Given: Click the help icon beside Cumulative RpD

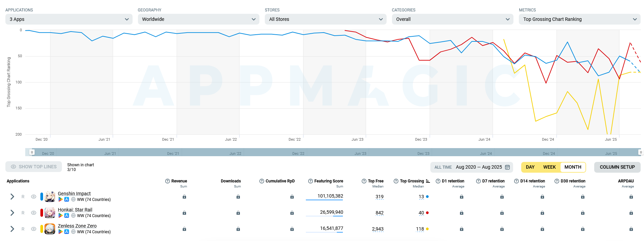Looking at the screenshot, I should coord(262,181).
